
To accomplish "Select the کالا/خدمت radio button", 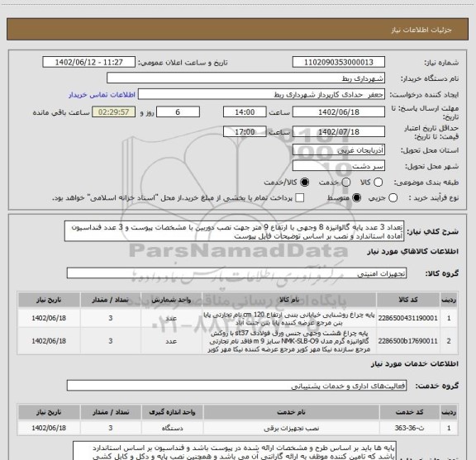I will pyautogui.click(x=304, y=182).
